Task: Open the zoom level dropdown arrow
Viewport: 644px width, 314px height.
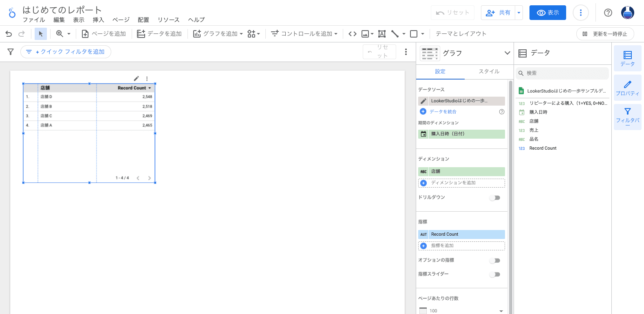Action: click(x=69, y=34)
